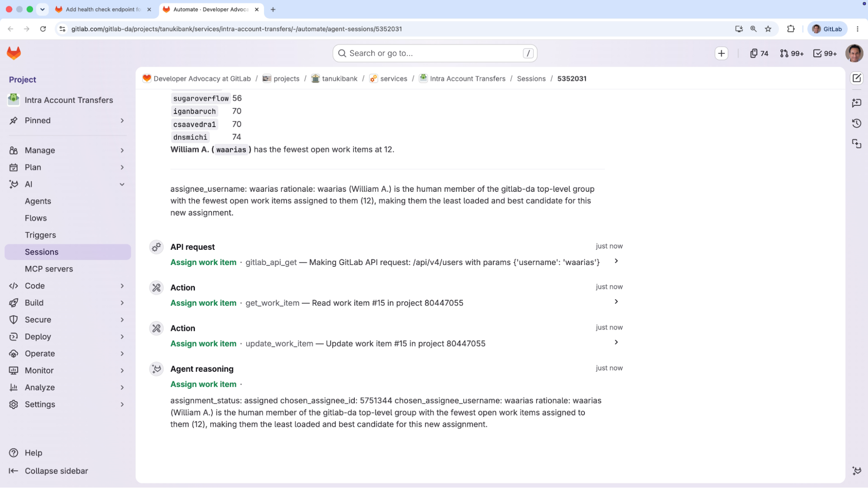Open the to-do list counter 99+
868x488 pixels.
[x=825, y=53]
